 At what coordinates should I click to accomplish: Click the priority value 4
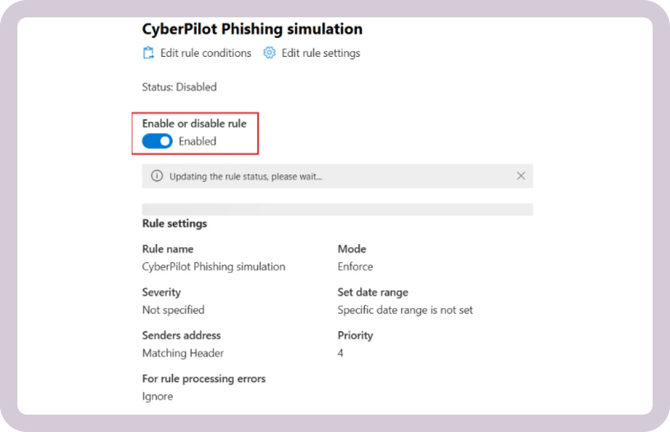341,353
